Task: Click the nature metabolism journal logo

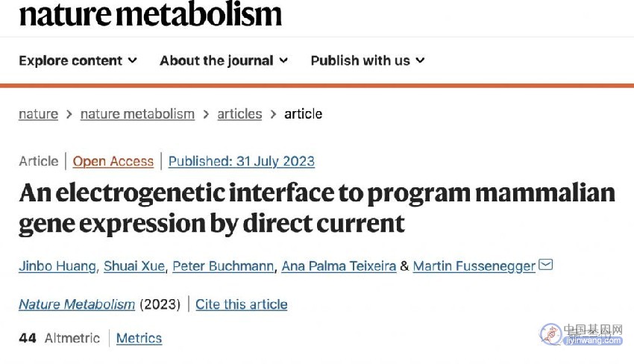Action: pyautogui.click(x=151, y=13)
